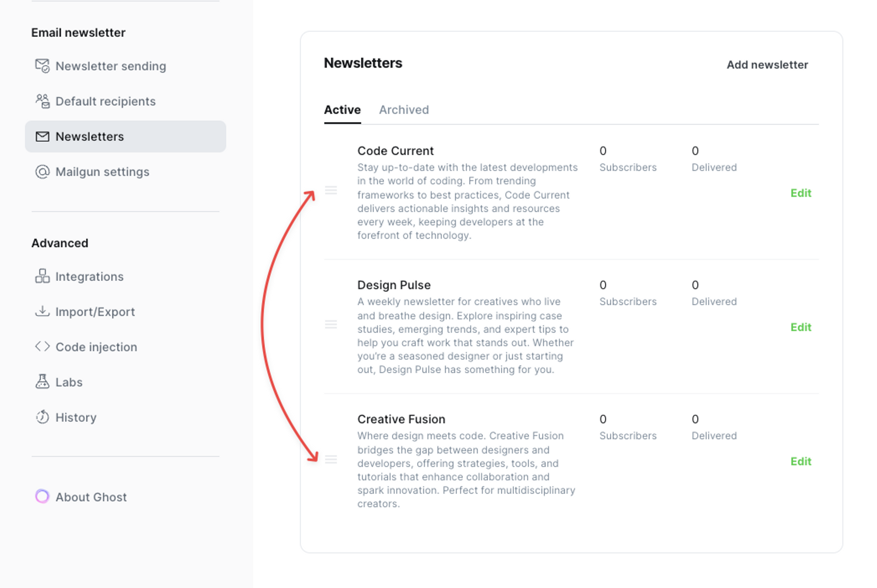Switch to the Archived tab
This screenshot has height=588, width=877.
point(403,110)
